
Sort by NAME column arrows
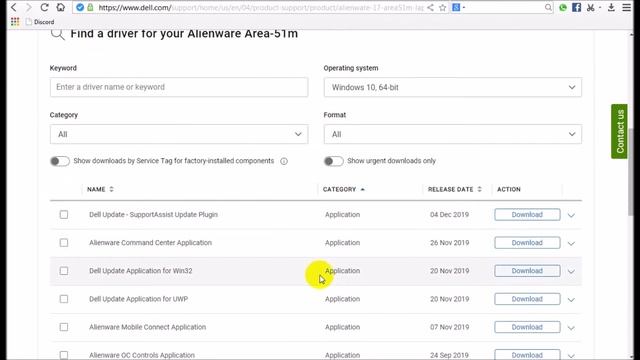[x=111, y=189]
